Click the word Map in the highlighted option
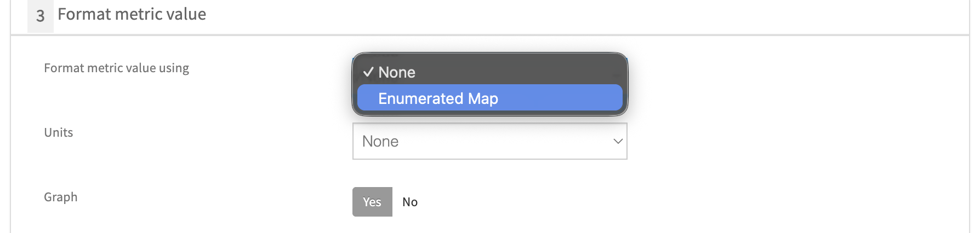This screenshot has width=980, height=233. point(483,98)
